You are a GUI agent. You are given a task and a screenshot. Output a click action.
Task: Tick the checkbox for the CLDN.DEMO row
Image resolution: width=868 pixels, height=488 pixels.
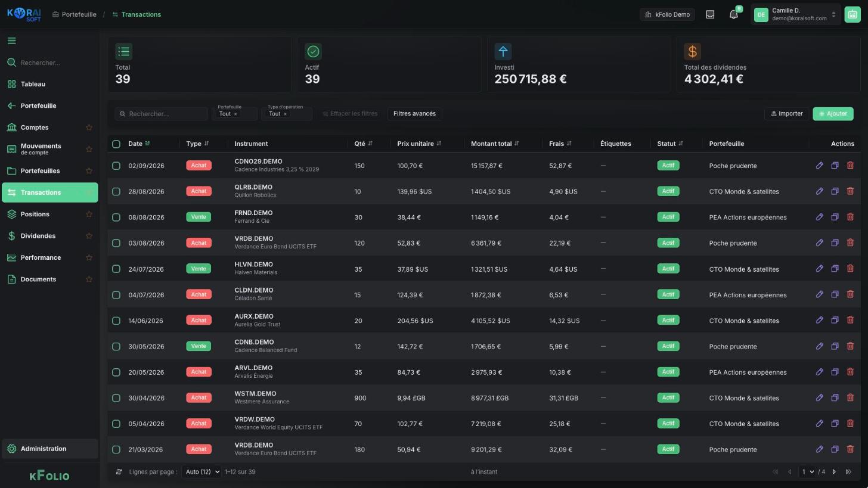click(116, 295)
